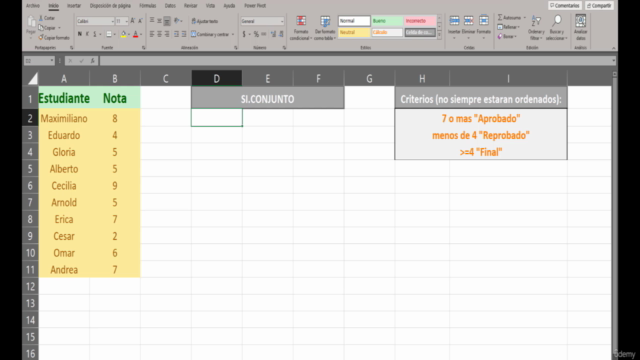The image size is (640, 360).
Task: Apply the Neutral cell style
Action: click(x=354, y=32)
